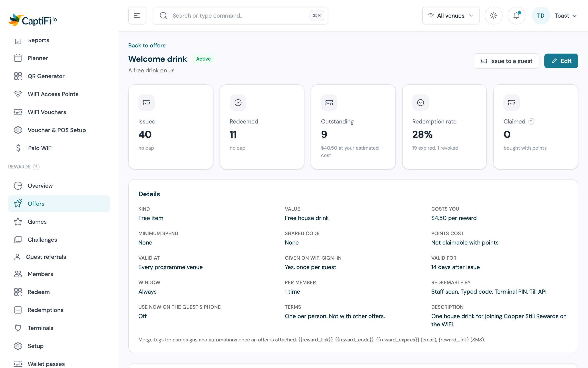Image resolution: width=588 pixels, height=368 pixels.
Task: Open Wallet passes
Action: point(59,364)
